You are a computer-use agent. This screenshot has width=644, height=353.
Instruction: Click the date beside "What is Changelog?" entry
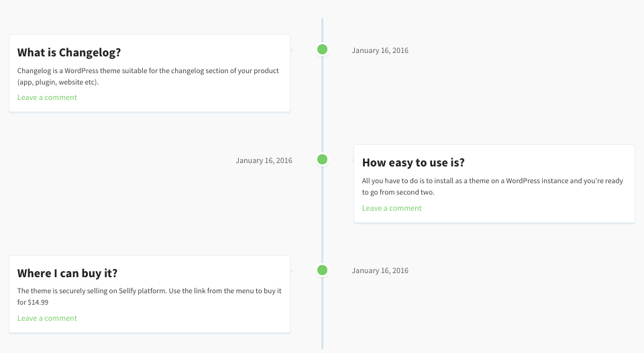pos(380,50)
